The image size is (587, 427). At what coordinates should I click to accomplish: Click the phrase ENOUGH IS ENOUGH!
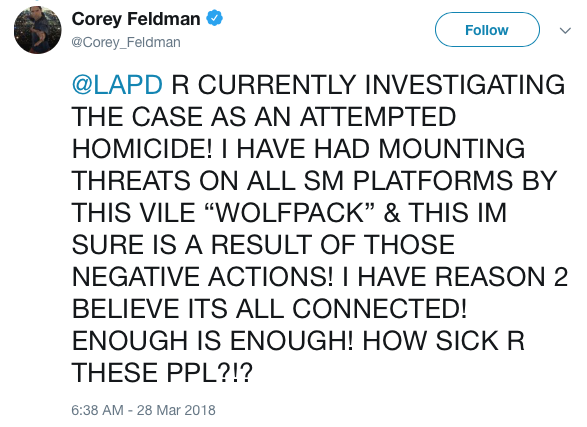(212, 341)
